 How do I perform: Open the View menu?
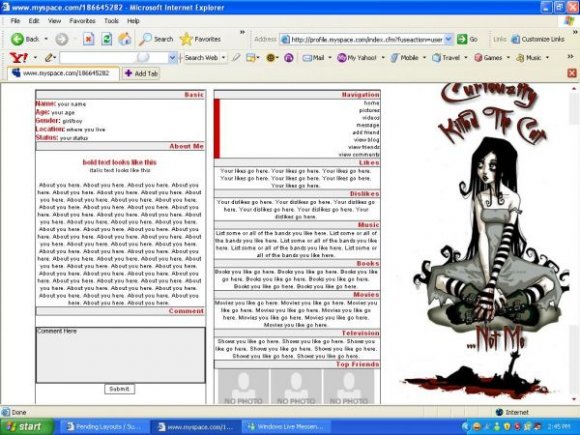pyautogui.click(x=54, y=21)
